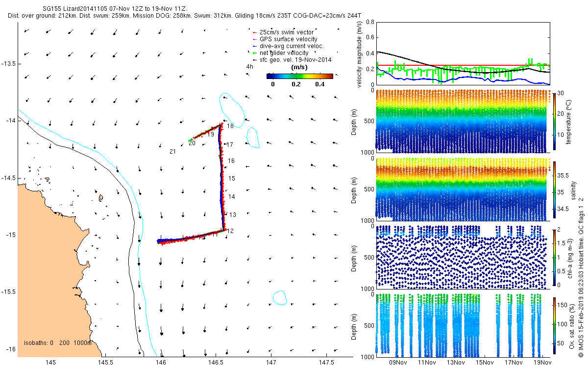Click the '147.5' longitude tick label

(x=326, y=363)
